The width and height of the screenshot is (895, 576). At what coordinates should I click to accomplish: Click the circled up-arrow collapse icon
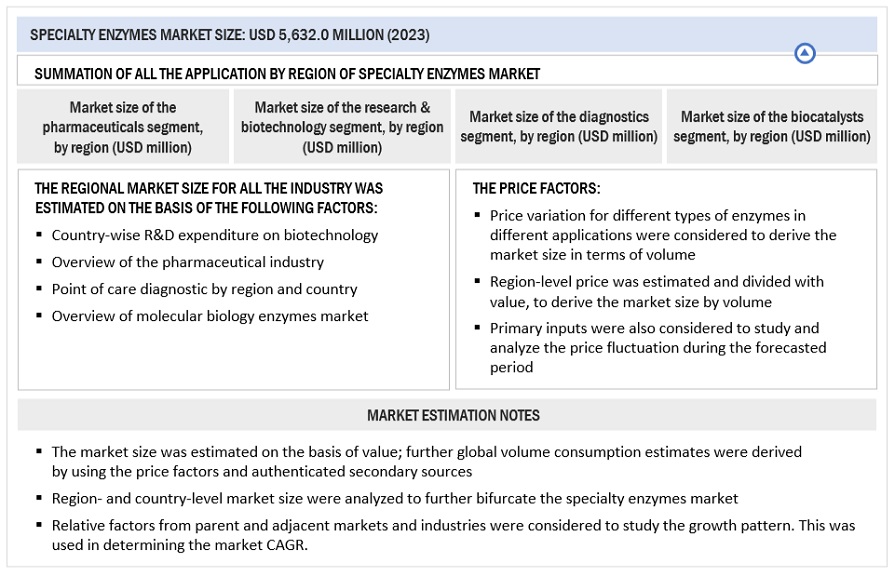pos(805,54)
